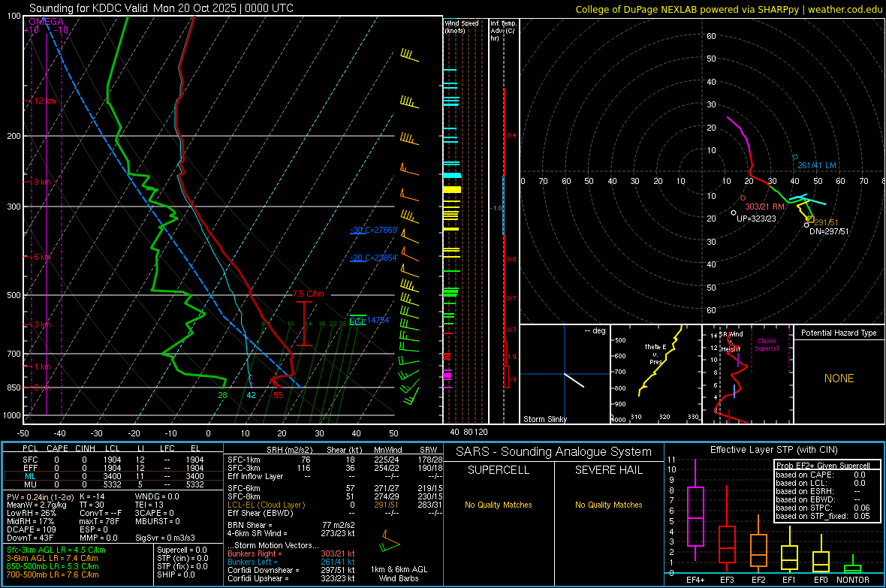This screenshot has width=886, height=588.
Task: Click 'Supercell = 0.0' composite value
Action: pyautogui.click(x=182, y=550)
